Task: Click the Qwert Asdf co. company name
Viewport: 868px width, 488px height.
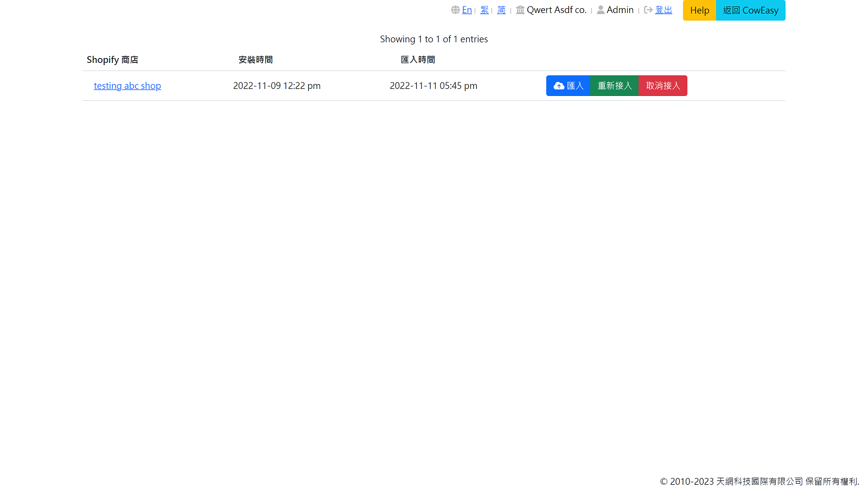Action: coord(557,10)
